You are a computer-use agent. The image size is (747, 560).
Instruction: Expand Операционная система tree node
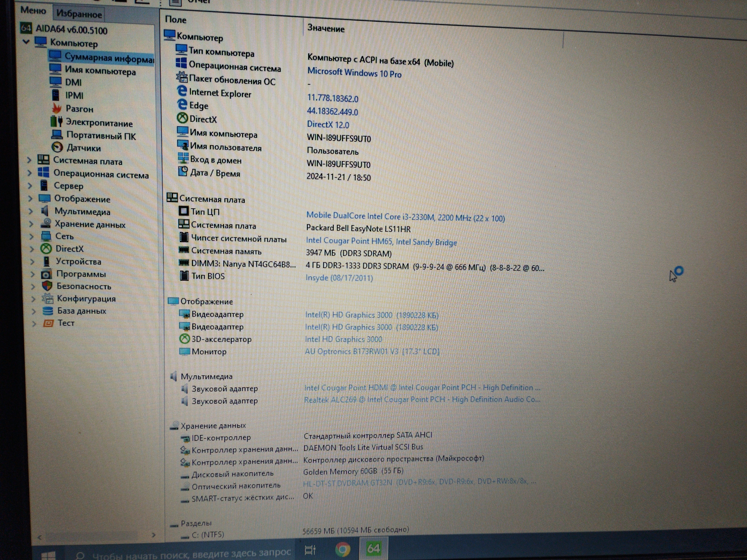coord(29,173)
